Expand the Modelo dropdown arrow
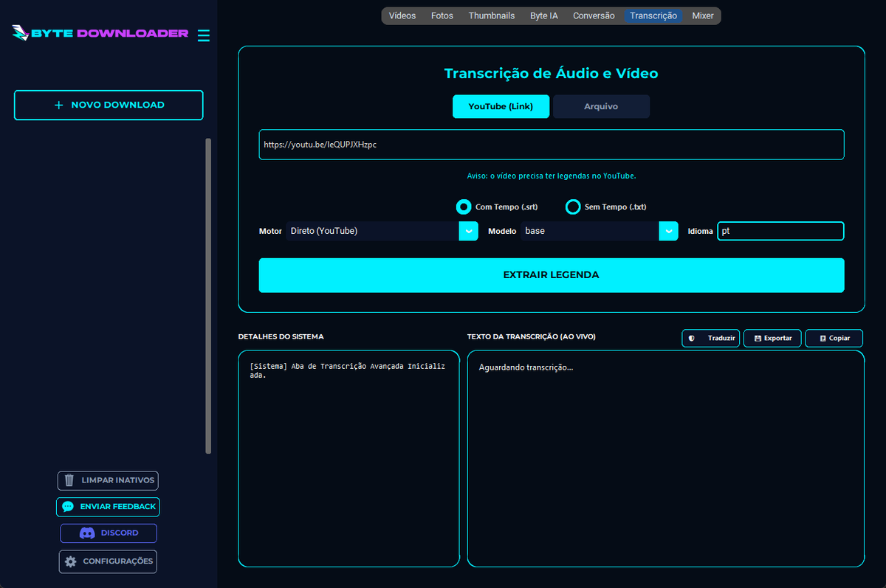Screen dimensions: 886x588 [x=668, y=231]
